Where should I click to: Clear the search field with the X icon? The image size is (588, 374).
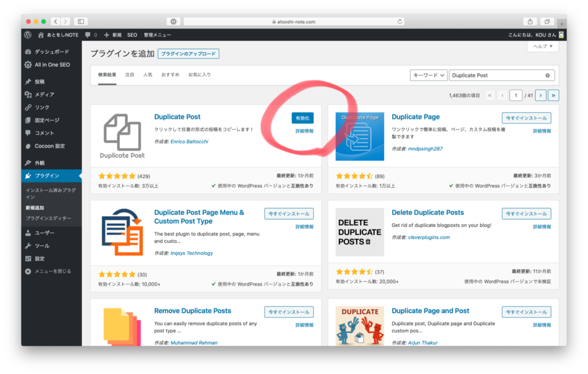pos(547,75)
